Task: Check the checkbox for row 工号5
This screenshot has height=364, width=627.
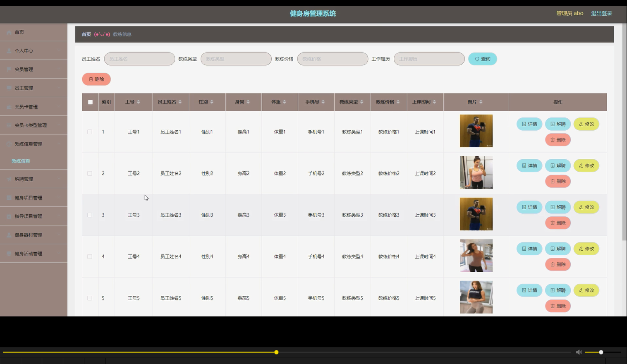Action: coord(90,298)
